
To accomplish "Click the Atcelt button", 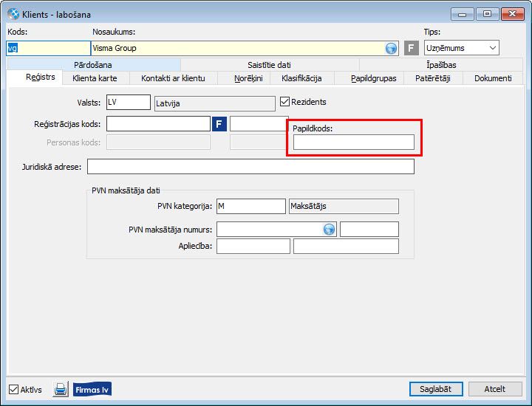I will [494, 389].
